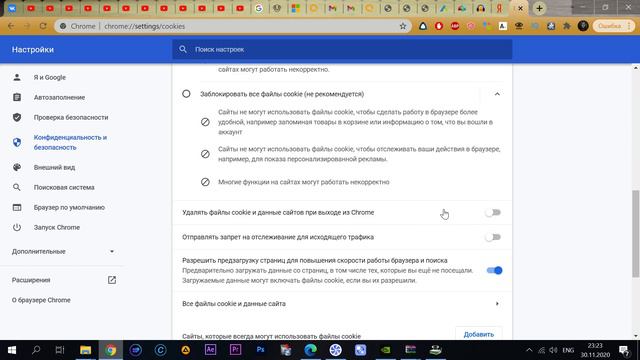Viewport: 640px width, 360px height.
Task: Open the Windows notification center icon
Action: click(624, 350)
